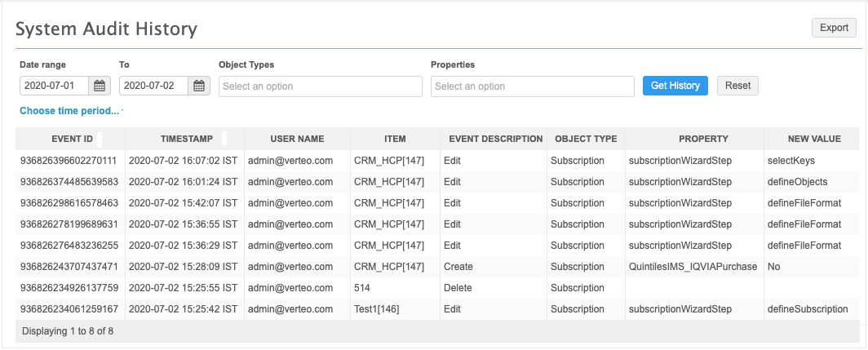
Task: Sort by the Event ID column header
Action: click(x=69, y=139)
